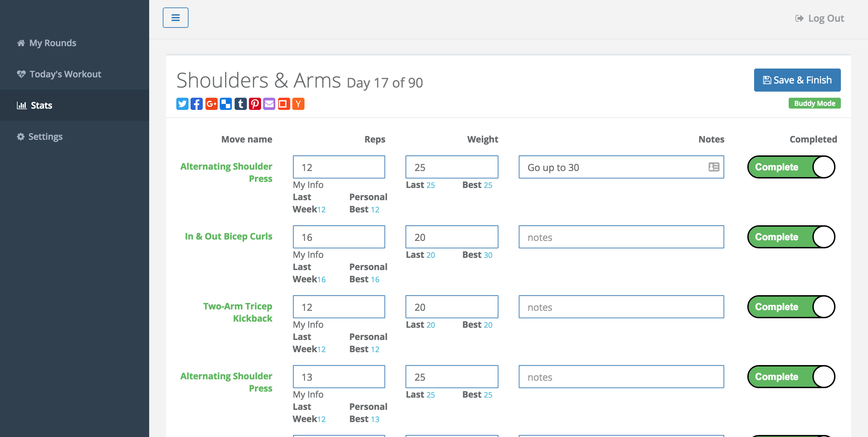
Task: Click the contact card icon in notes field
Action: coord(714,167)
